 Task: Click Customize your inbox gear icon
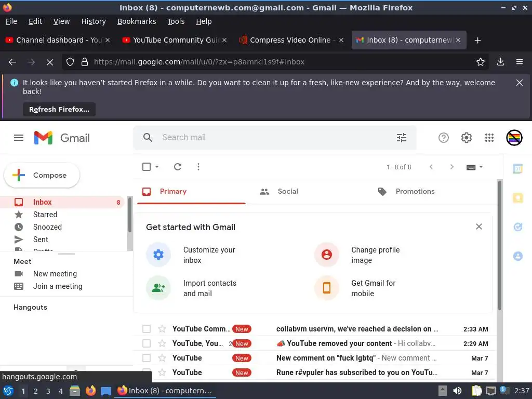[x=158, y=255]
